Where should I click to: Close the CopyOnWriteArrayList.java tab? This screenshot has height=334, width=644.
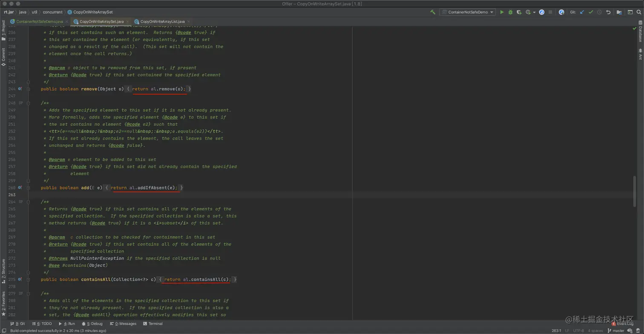coord(188,21)
